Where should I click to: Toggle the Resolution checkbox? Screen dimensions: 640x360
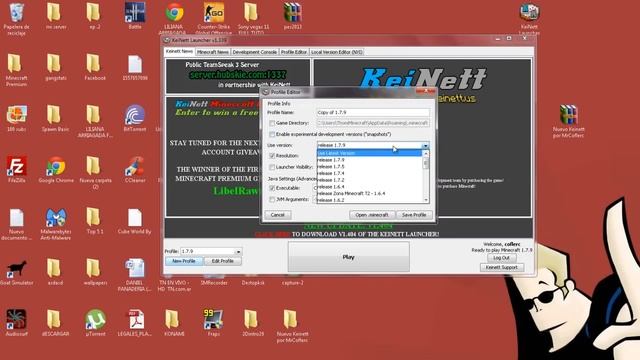pyautogui.click(x=272, y=156)
